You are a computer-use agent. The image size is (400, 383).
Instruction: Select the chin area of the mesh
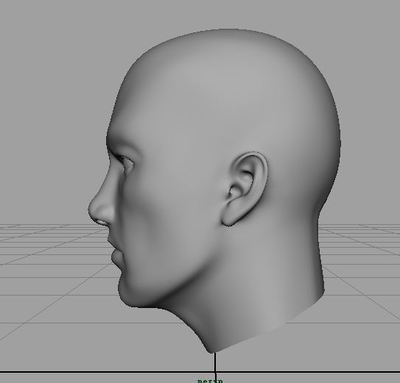128,293
